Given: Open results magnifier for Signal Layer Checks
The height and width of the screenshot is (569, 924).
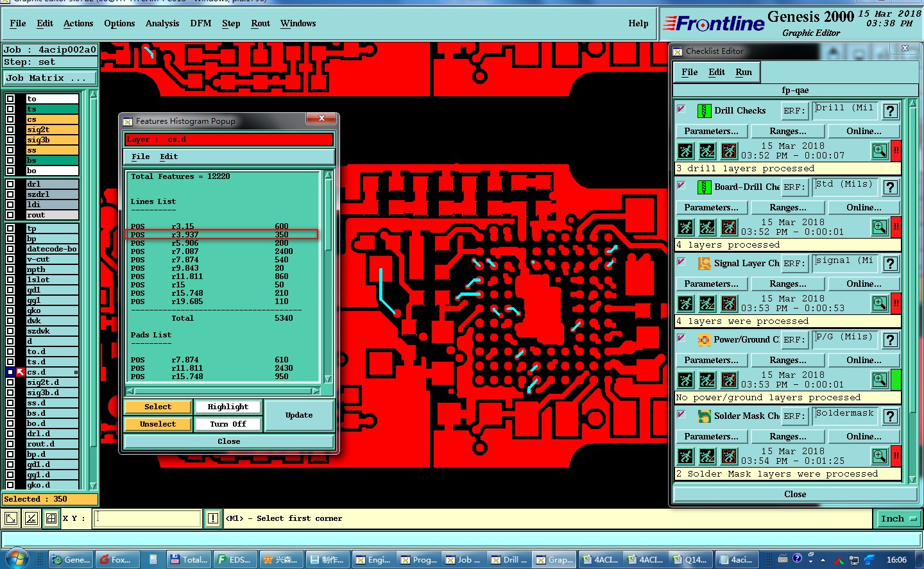Looking at the screenshot, I should point(880,303).
